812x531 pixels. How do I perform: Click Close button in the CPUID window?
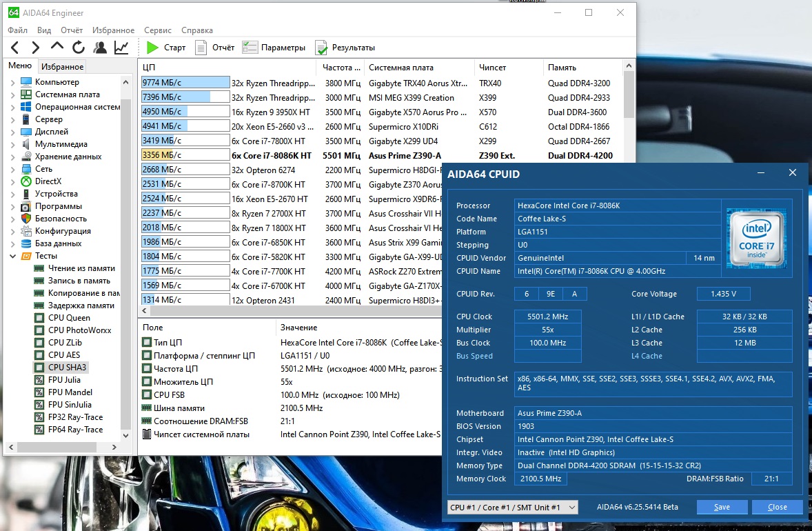tap(778, 507)
